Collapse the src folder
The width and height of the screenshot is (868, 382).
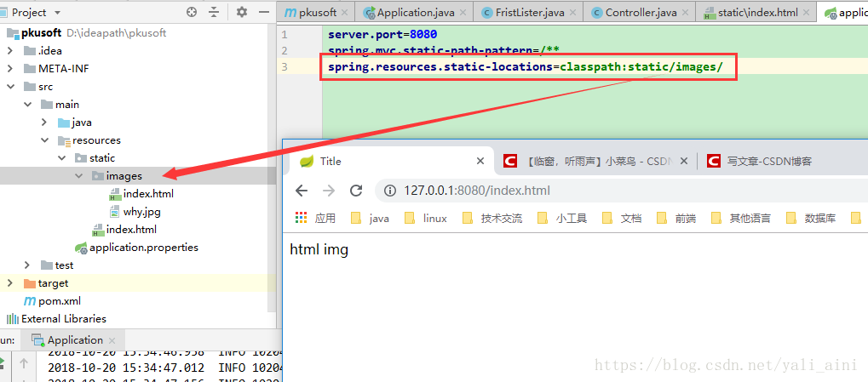[x=10, y=87]
